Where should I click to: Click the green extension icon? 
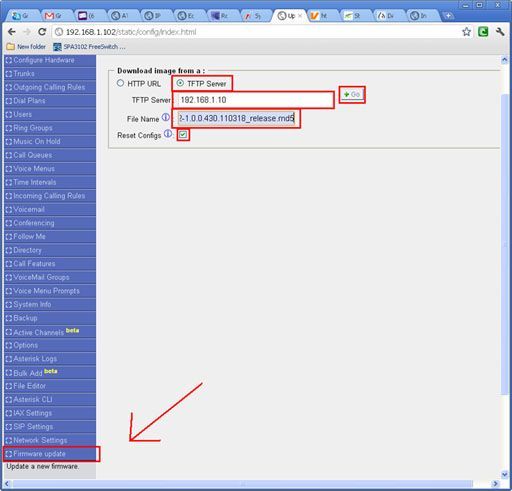pyautogui.click(x=483, y=32)
